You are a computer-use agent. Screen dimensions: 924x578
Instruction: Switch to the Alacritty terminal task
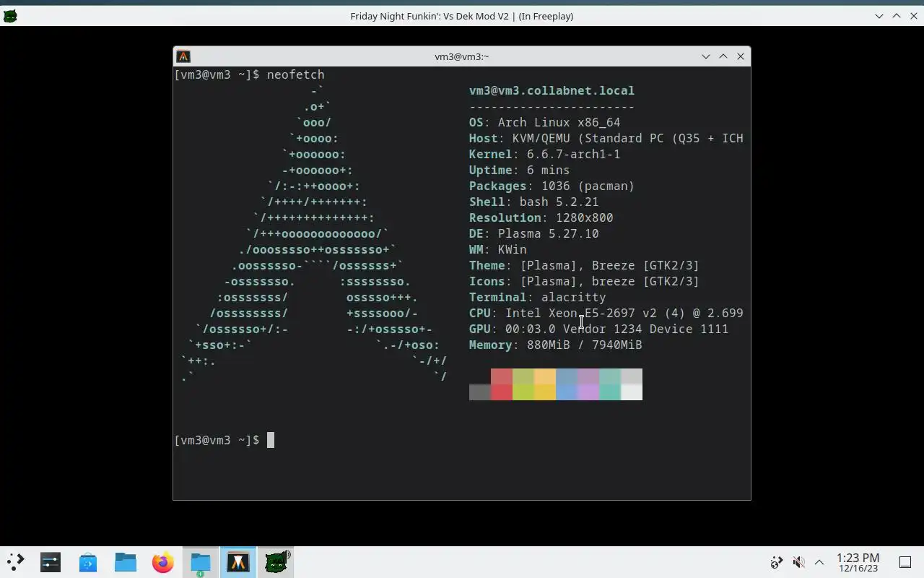pos(238,561)
